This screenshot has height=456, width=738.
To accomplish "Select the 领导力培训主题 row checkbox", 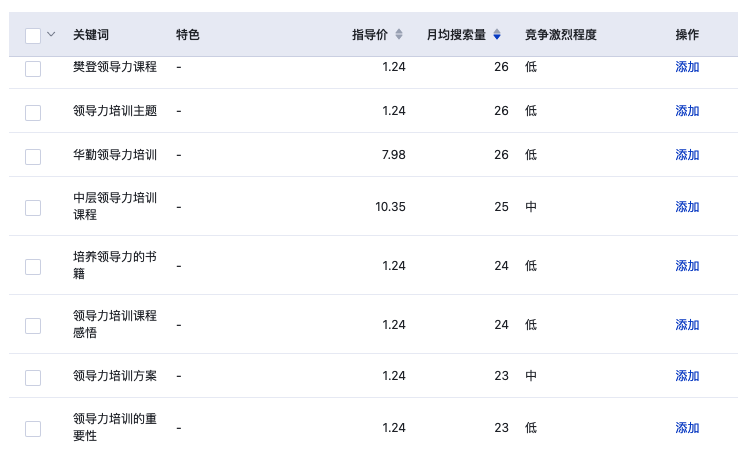I will [33, 112].
